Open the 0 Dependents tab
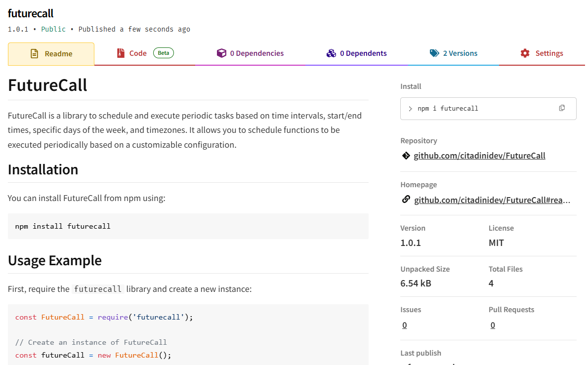588x365 pixels. tap(363, 53)
